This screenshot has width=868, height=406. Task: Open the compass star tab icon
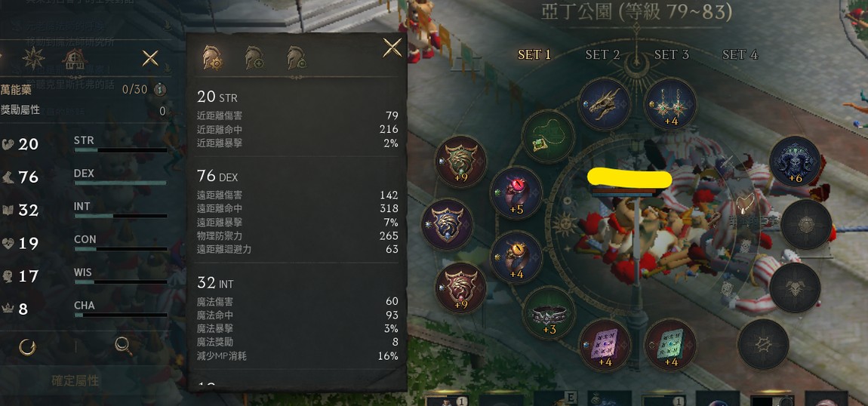[33, 58]
